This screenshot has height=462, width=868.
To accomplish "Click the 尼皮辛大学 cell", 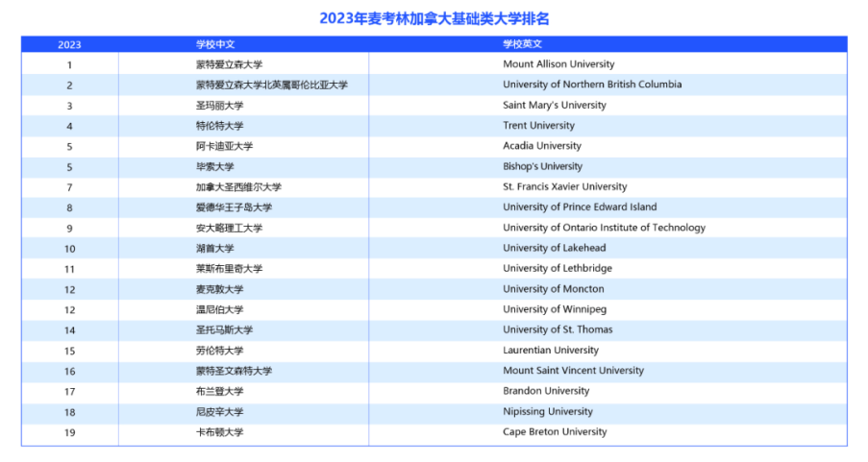I will click(x=220, y=411).
